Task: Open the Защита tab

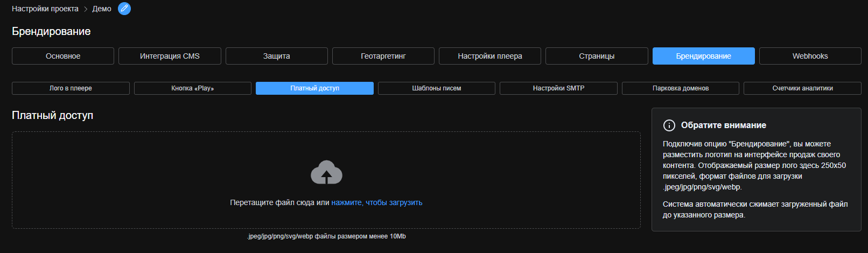Action: click(277, 56)
